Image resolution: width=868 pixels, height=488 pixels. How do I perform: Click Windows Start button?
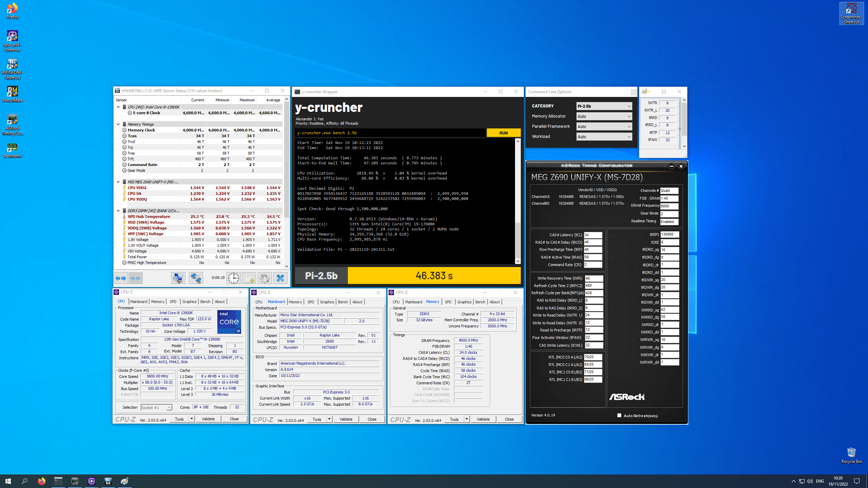tap(8, 481)
